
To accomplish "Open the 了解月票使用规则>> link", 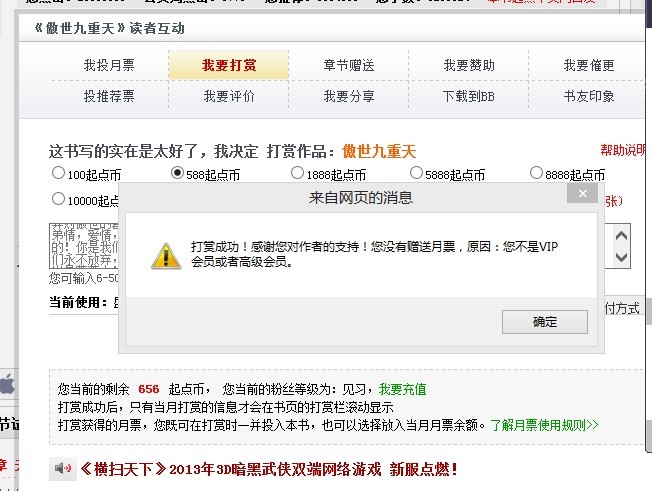I will tap(544, 425).
